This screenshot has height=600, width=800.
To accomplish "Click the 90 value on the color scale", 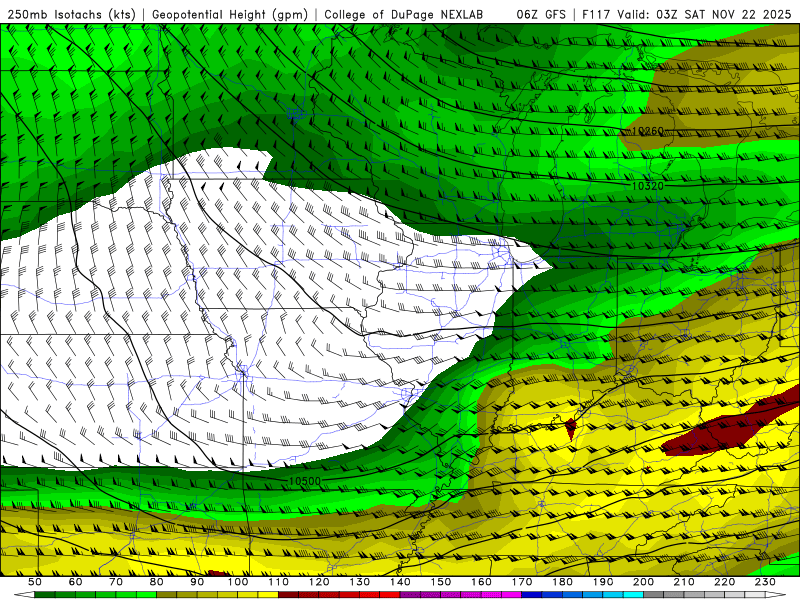I will click(x=197, y=582).
